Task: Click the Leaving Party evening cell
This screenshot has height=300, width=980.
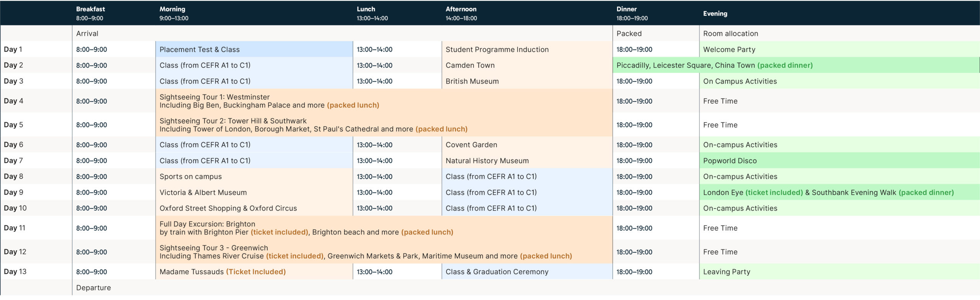Action: pos(727,272)
